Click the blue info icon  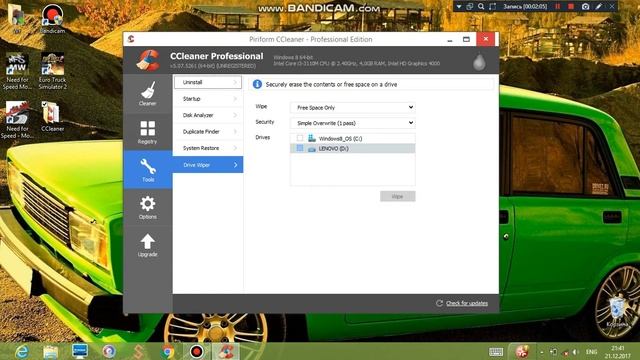257,84
